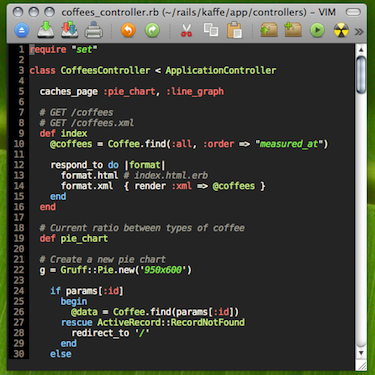
Task: Click the string '950x600' on line 22
Action: coord(163,270)
